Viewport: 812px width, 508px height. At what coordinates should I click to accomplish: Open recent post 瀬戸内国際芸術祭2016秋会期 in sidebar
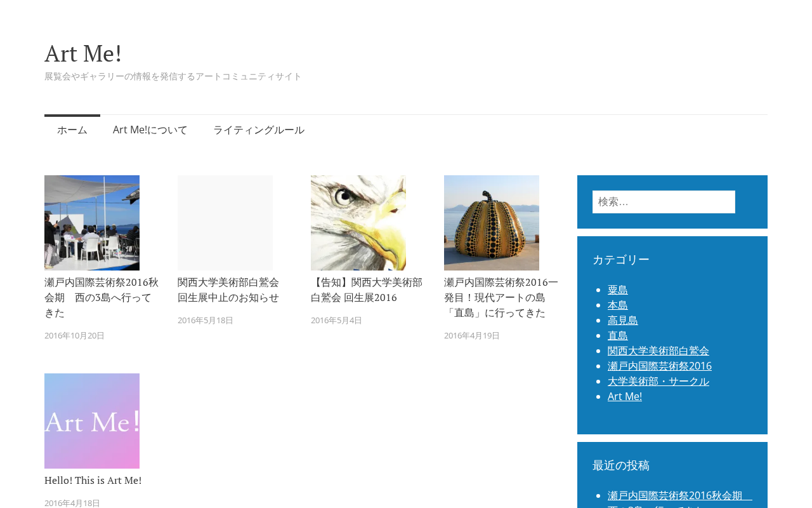(680, 499)
